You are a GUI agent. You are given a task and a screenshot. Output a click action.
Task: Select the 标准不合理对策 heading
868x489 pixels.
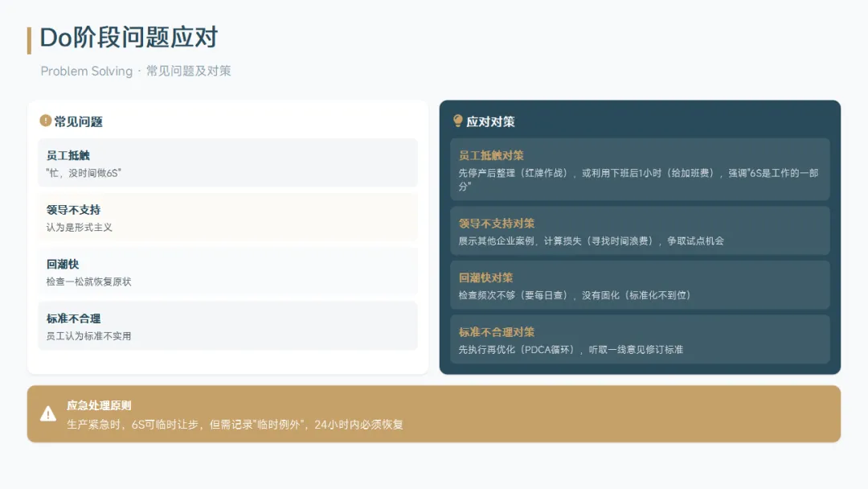[497, 332]
